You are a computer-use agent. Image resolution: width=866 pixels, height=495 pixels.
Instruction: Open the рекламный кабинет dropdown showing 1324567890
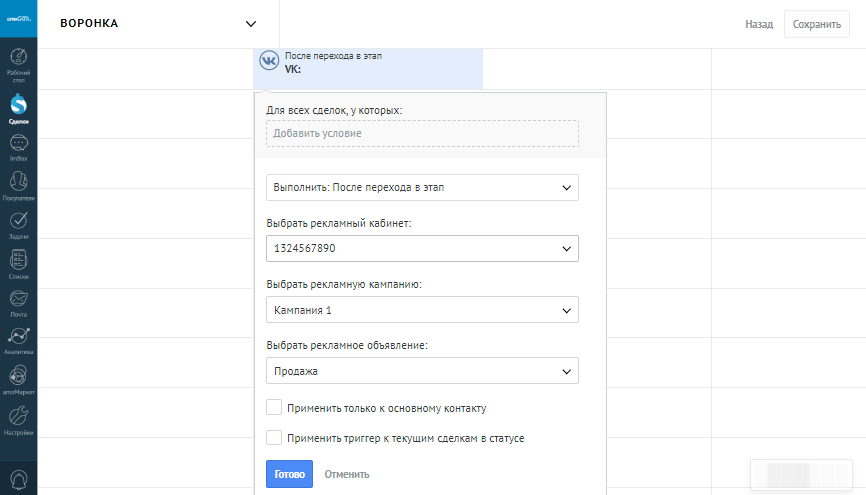pos(422,248)
